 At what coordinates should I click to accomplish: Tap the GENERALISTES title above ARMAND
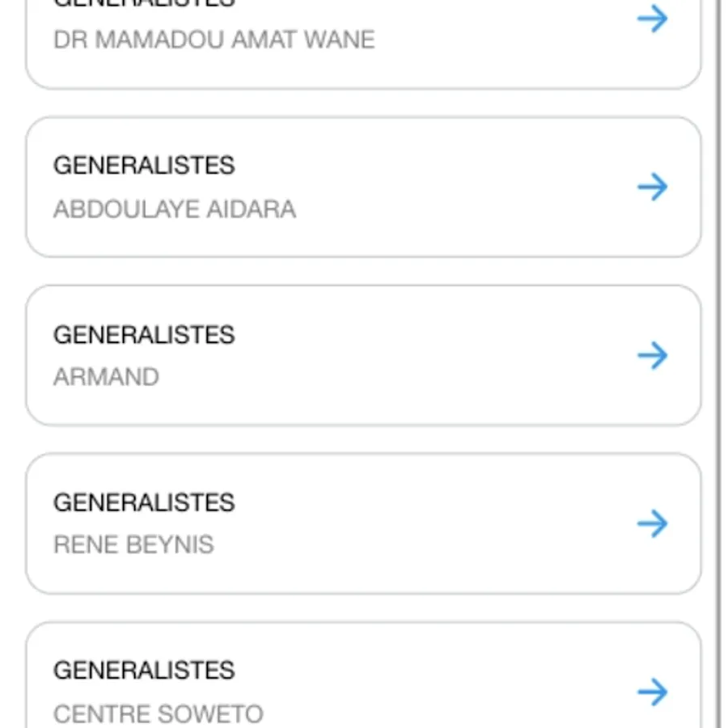(x=144, y=335)
